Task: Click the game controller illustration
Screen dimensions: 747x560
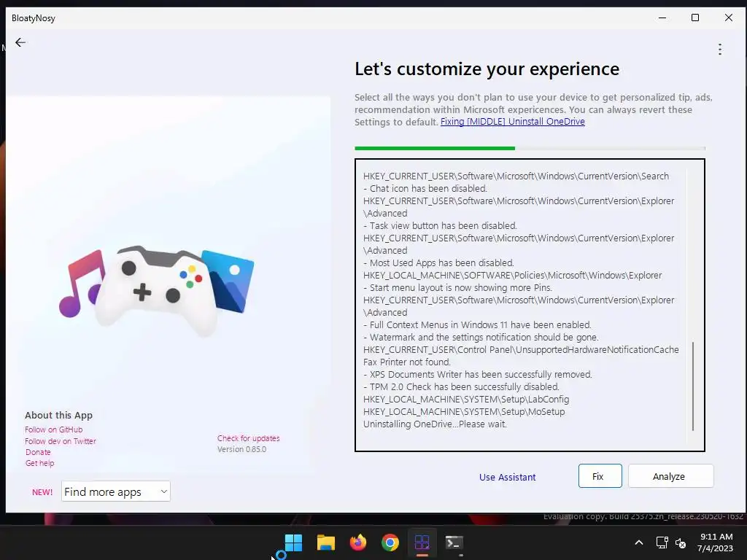Action: click(158, 290)
